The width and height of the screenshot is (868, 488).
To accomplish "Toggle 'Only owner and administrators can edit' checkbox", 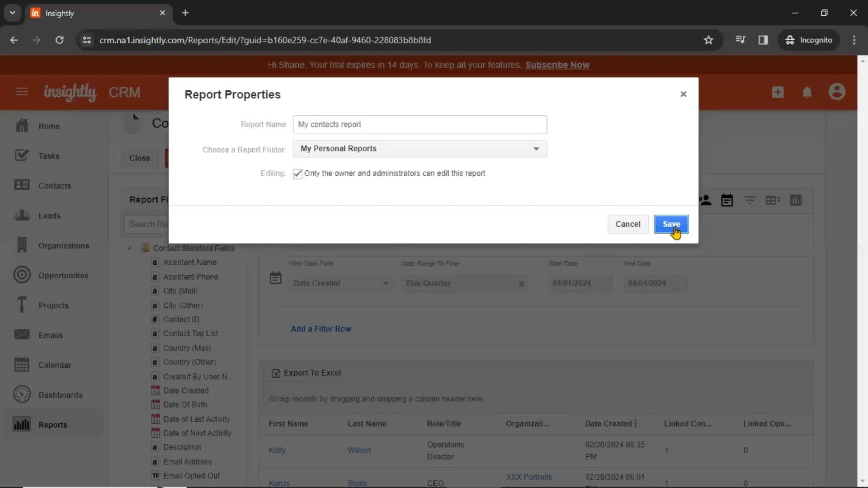I will click(297, 174).
